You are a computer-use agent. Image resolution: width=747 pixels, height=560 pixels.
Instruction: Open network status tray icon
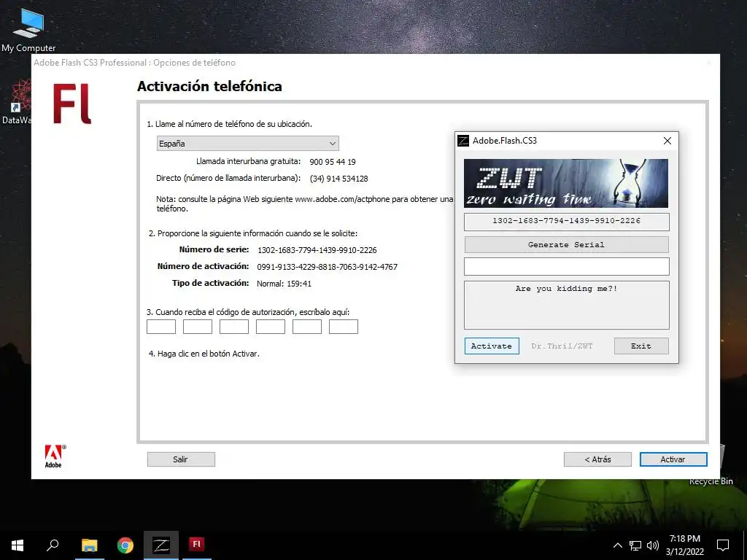click(635, 545)
